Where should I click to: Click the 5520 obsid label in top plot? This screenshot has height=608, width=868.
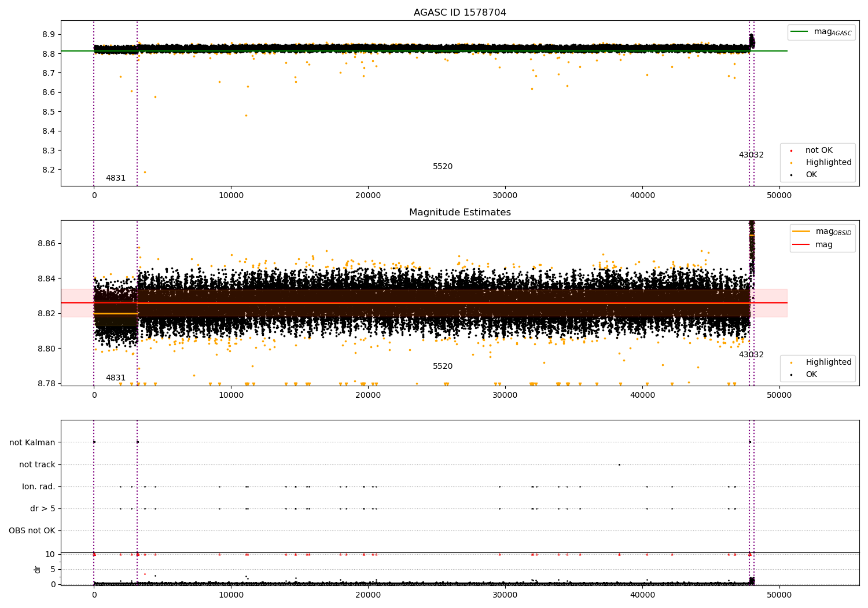443,167
